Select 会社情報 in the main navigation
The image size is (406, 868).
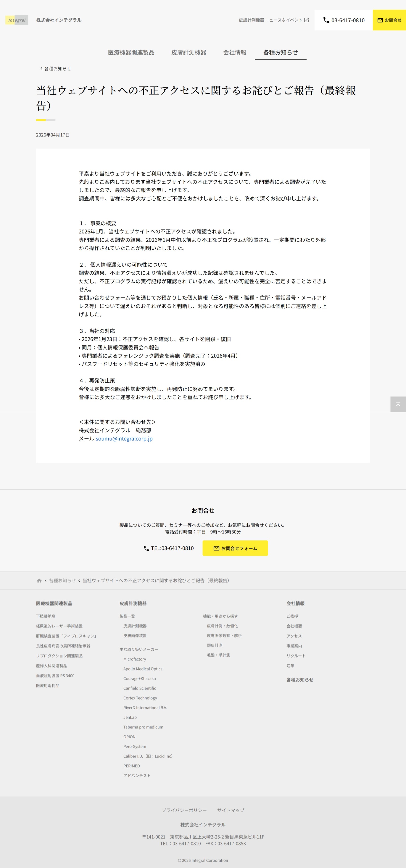pos(234,53)
